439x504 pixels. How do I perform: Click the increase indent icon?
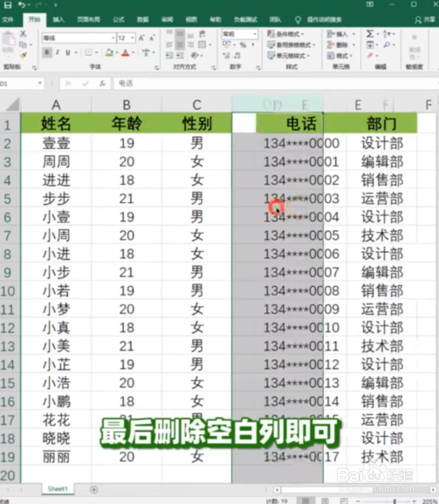point(180,56)
